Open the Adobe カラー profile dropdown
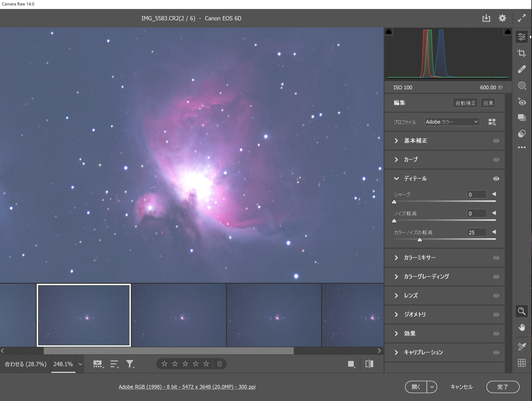This screenshot has height=401, width=532. coord(452,122)
